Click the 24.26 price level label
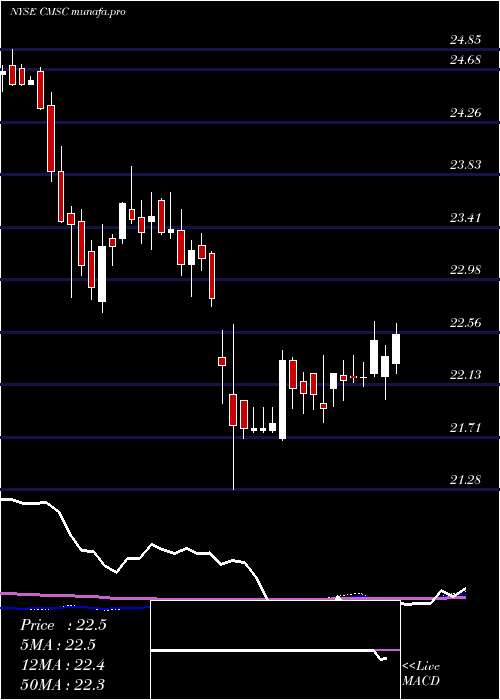 pos(465,113)
